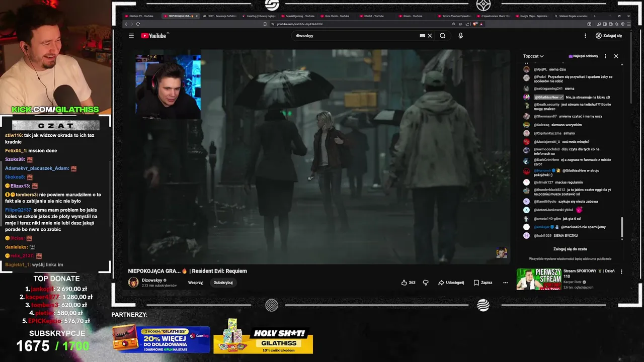Open the Stream SPORTOWY recommended video thumbnail

point(539,279)
